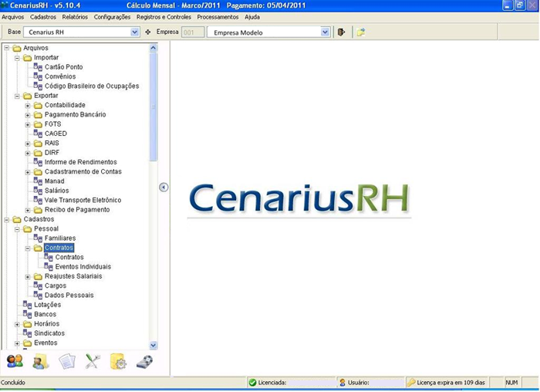Click the person with folder icon
540x392 pixels.
(41, 362)
